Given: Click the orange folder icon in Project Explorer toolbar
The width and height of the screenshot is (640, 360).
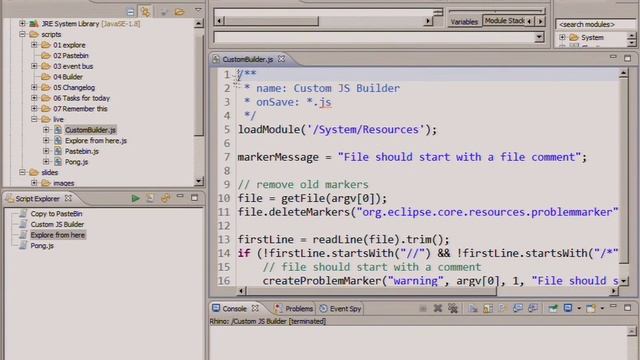Looking at the screenshot, I should 179,12.
